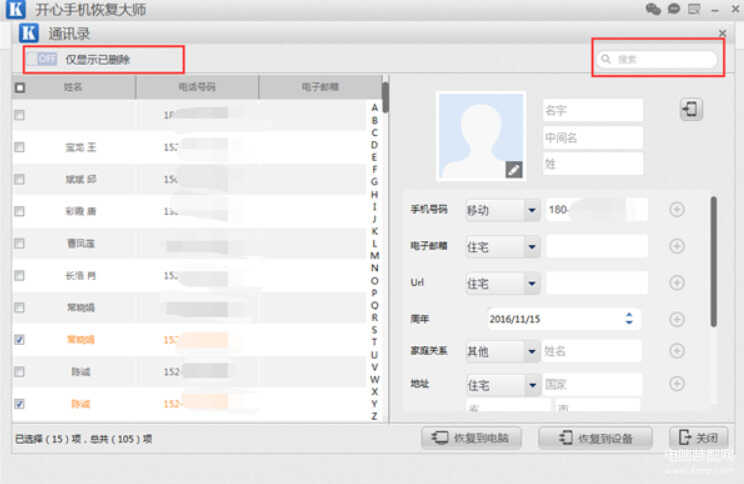Open the chat bubble icon in title bar
The height and width of the screenshot is (484, 744).
pos(674,9)
